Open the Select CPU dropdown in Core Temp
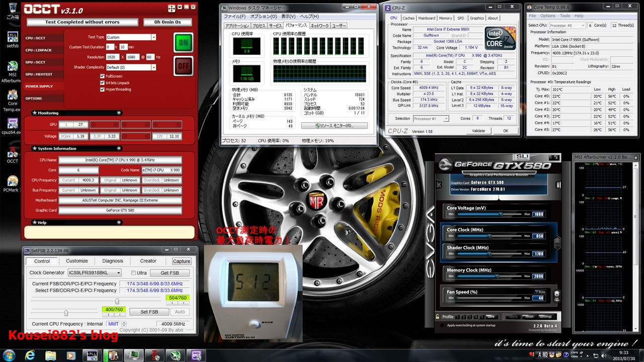The height and width of the screenshot is (362, 644). [x=567, y=25]
